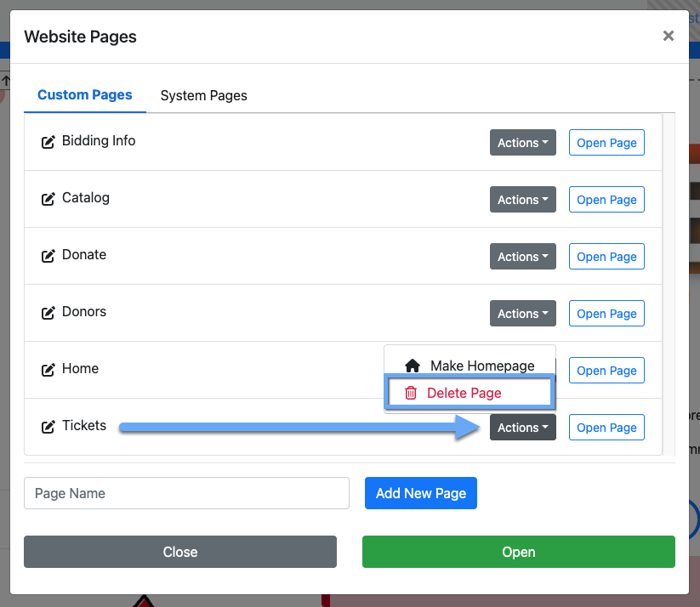700x607 pixels.
Task: Switch to the System Pages tab
Action: pyautogui.click(x=203, y=95)
